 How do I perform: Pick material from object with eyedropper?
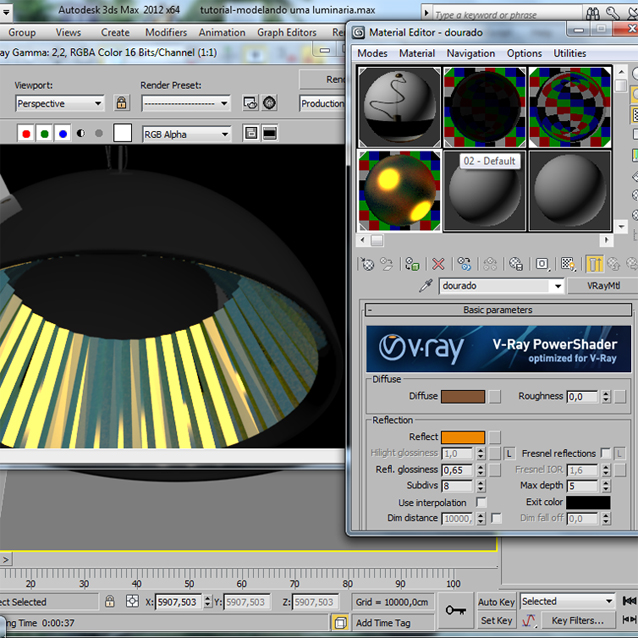pyautogui.click(x=426, y=286)
